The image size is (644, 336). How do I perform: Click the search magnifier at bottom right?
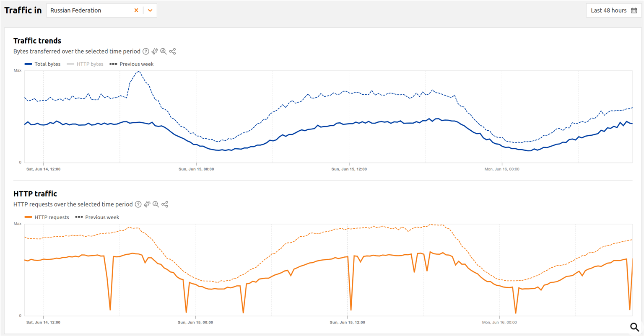(634, 327)
